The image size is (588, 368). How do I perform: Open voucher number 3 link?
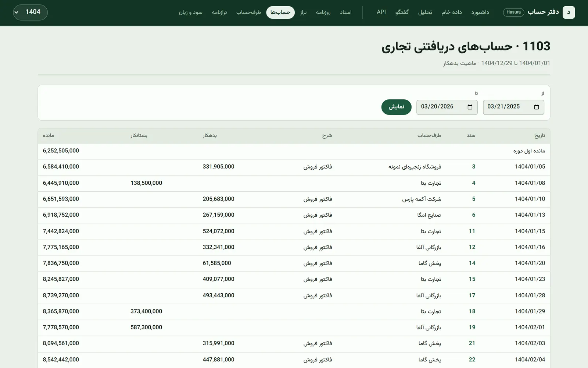473,167
